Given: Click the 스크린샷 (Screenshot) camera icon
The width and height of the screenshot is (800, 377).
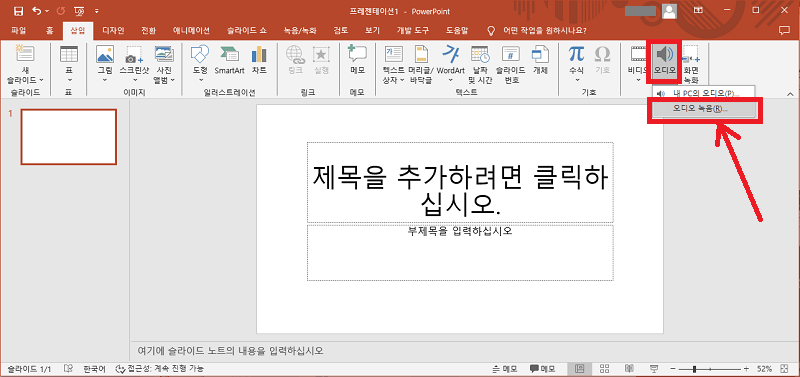Looking at the screenshot, I should (135, 55).
